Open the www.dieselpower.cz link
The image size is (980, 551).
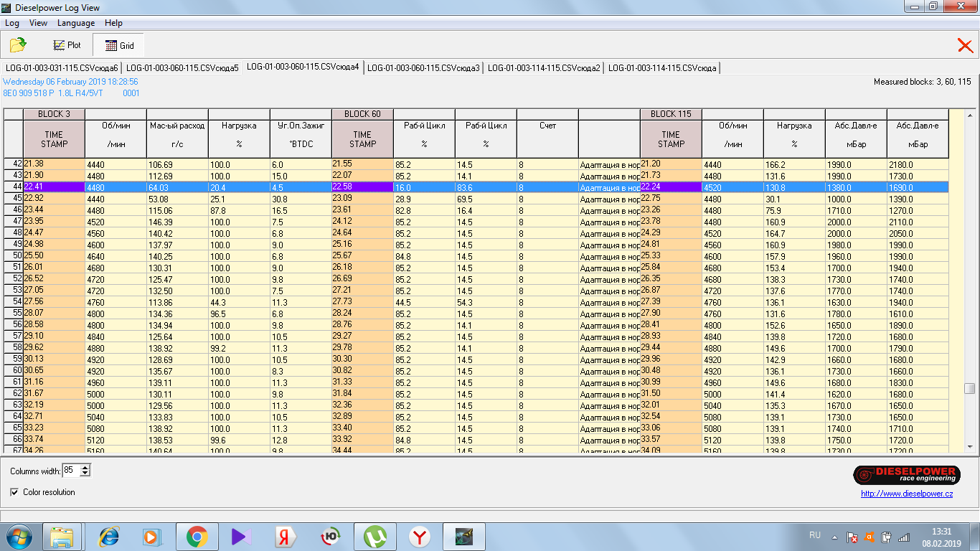pos(907,494)
